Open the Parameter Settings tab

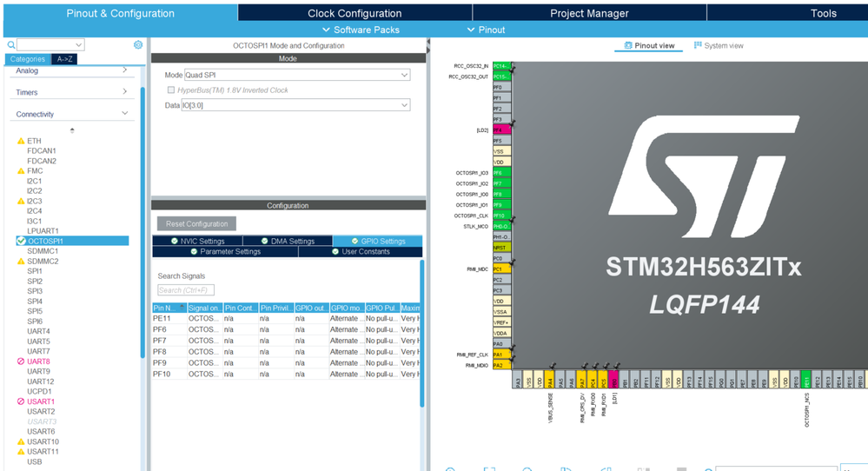(225, 251)
